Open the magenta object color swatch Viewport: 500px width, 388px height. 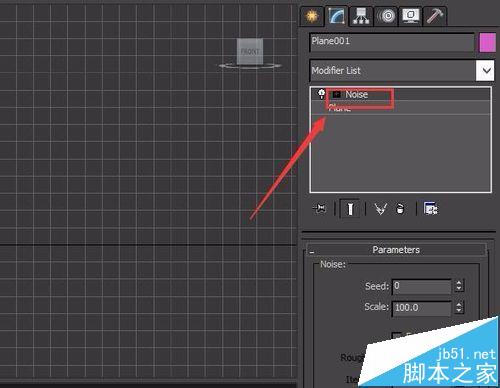(x=487, y=42)
